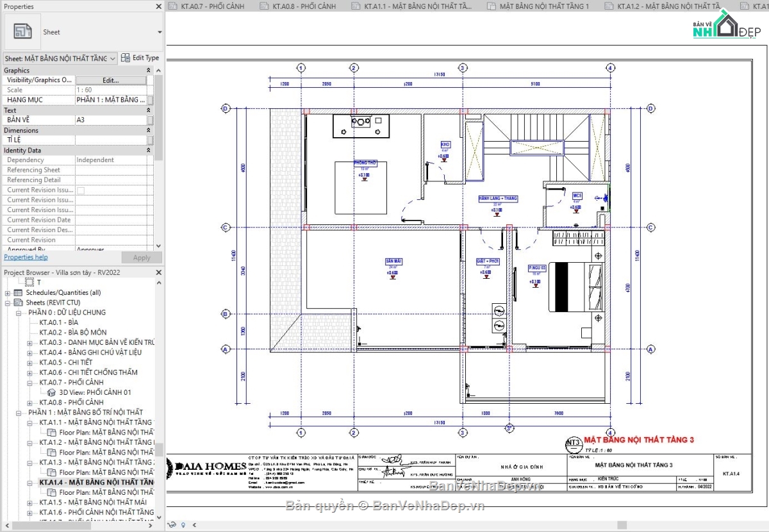Click the small button next to TỈ LỆ value
769x532 pixels.
pos(150,140)
